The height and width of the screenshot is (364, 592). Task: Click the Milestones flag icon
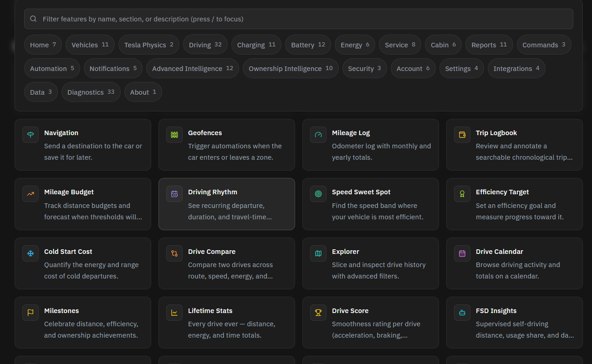tap(31, 313)
